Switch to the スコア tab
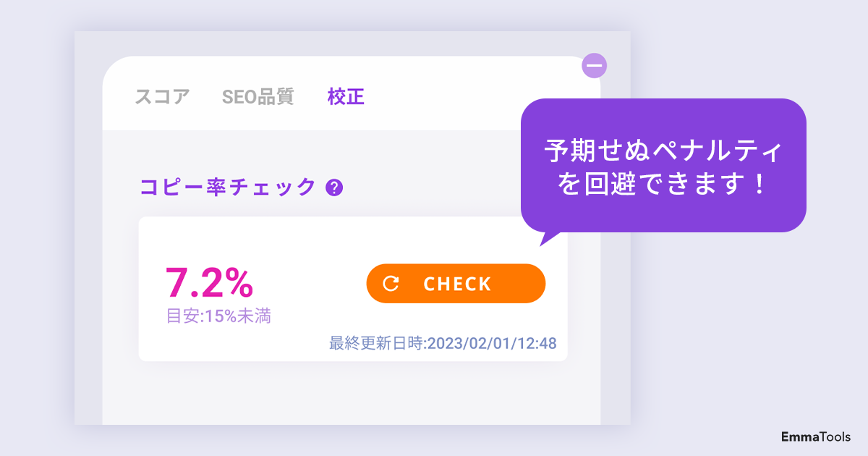This screenshot has height=456, width=868. tap(162, 97)
